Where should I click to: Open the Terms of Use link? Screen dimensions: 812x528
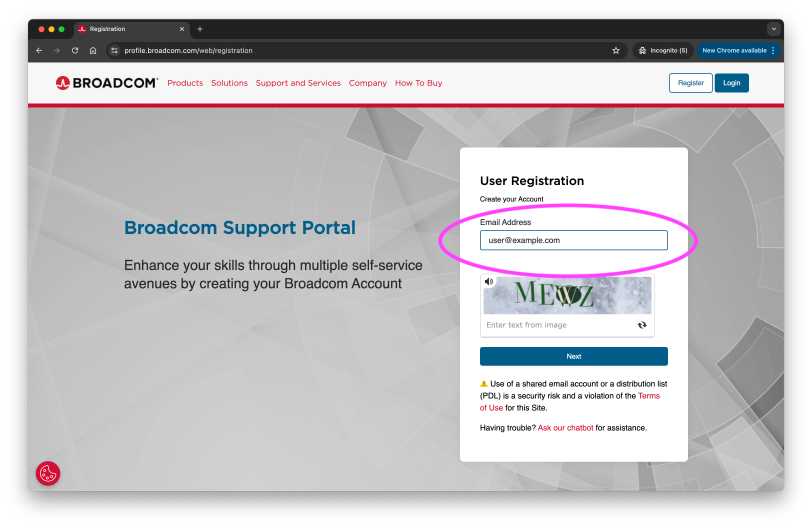649,396
